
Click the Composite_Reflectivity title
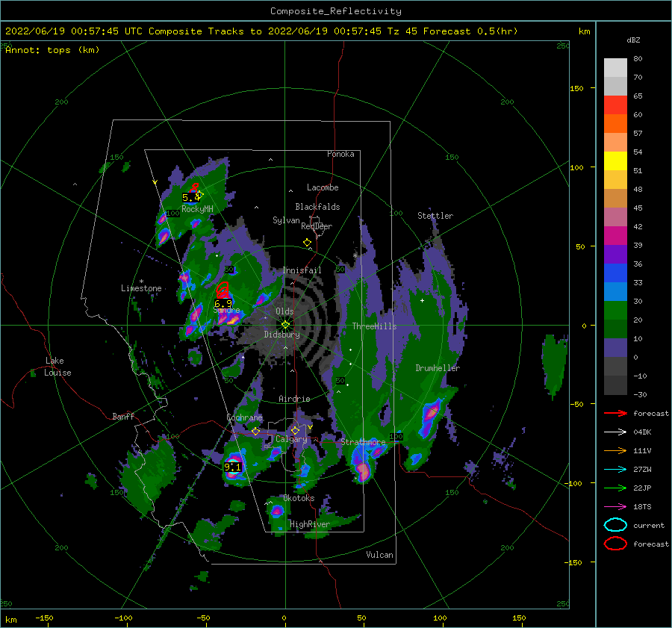tap(336, 11)
